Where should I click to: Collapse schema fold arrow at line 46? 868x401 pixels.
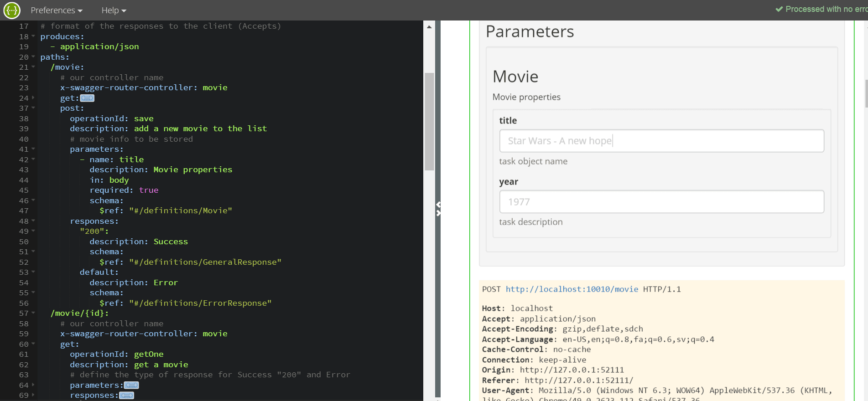point(33,200)
